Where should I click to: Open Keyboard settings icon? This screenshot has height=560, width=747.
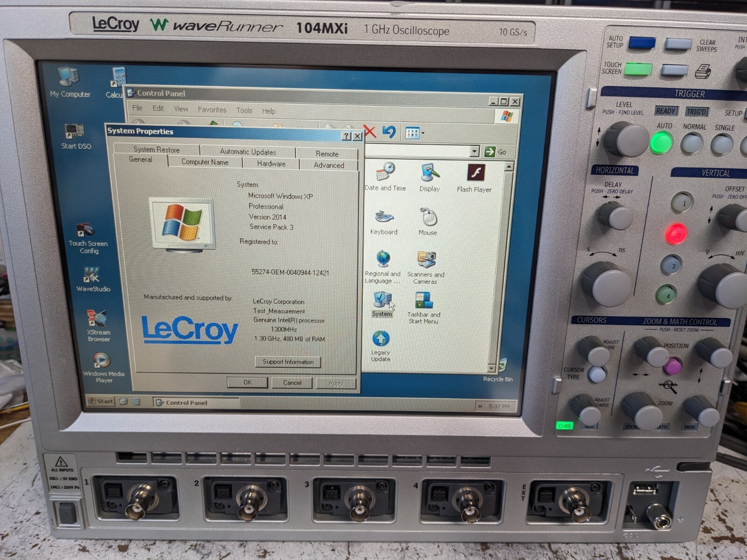tap(384, 222)
